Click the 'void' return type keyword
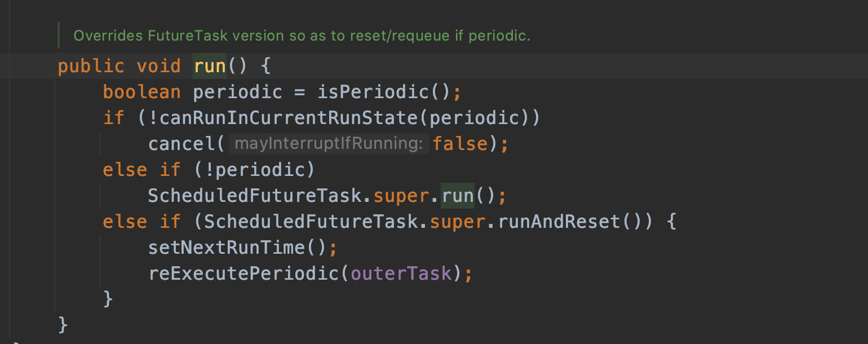 (158, 66)
